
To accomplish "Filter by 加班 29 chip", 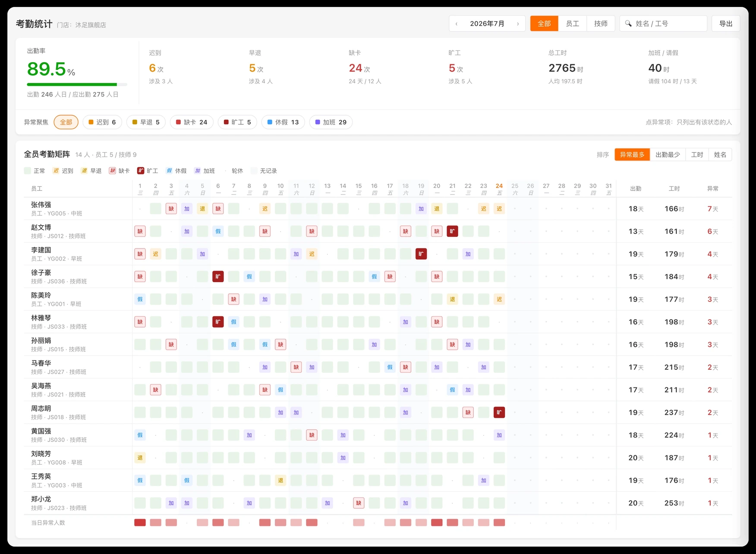I will 331,122.
